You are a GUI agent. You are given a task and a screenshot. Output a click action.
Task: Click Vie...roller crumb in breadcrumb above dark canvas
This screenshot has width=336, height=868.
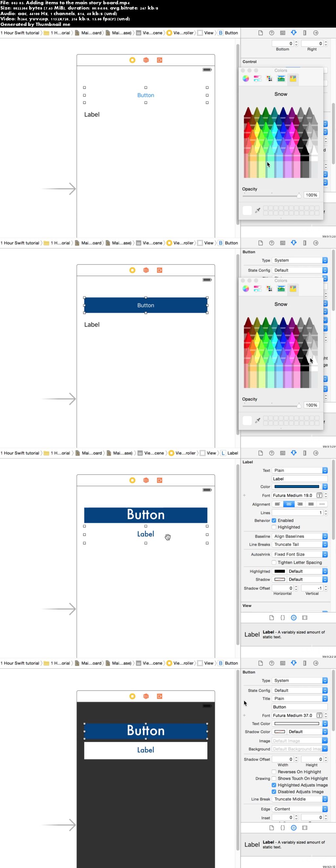(x=180, y=663)
